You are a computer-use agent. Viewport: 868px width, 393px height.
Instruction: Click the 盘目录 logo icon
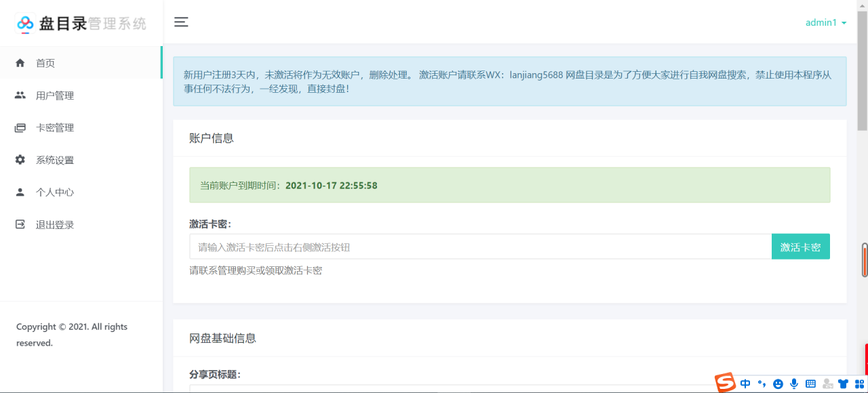tap(25, 24)
